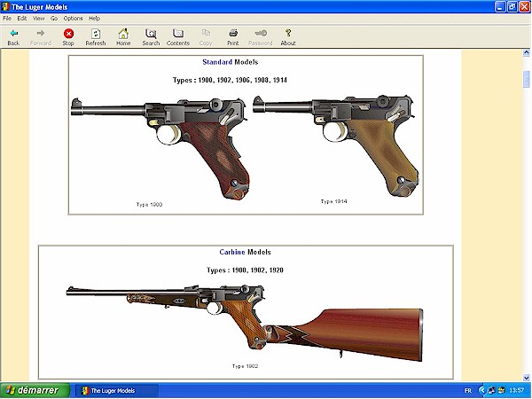Click the Forward arrow icon
This screenshot has width=532, height=399.
coord(41,34)
